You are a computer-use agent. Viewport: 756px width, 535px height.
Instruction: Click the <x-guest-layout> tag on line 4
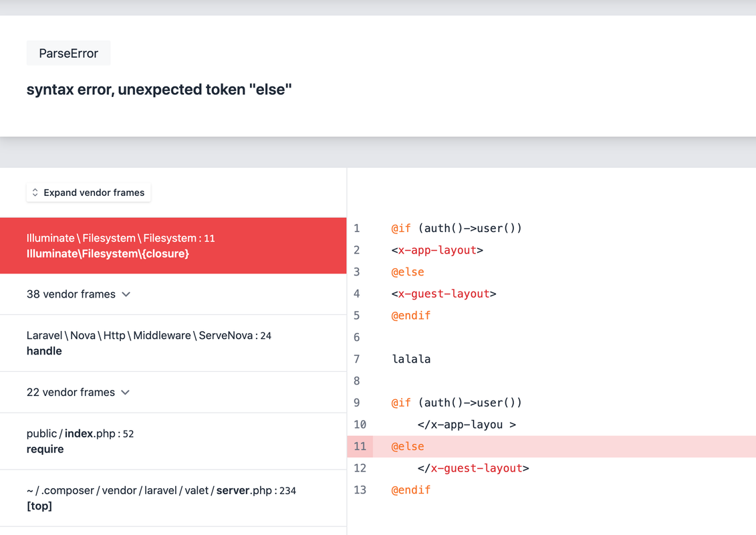coord(444,294)
